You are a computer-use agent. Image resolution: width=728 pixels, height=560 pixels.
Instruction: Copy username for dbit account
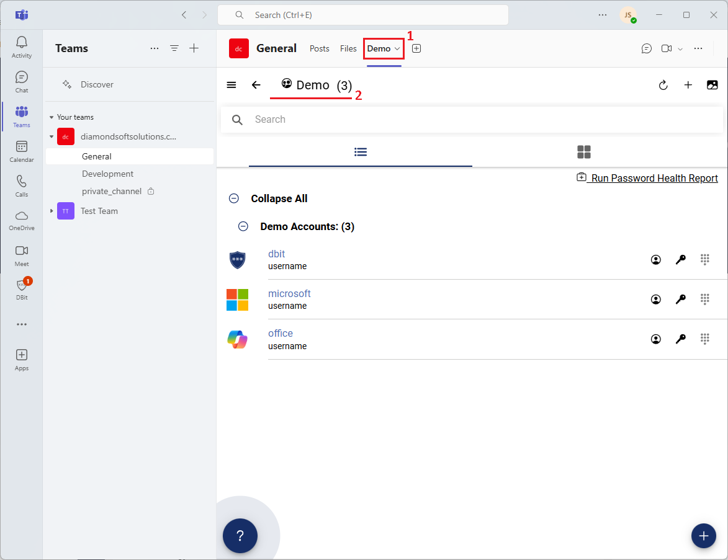(655, 260)
